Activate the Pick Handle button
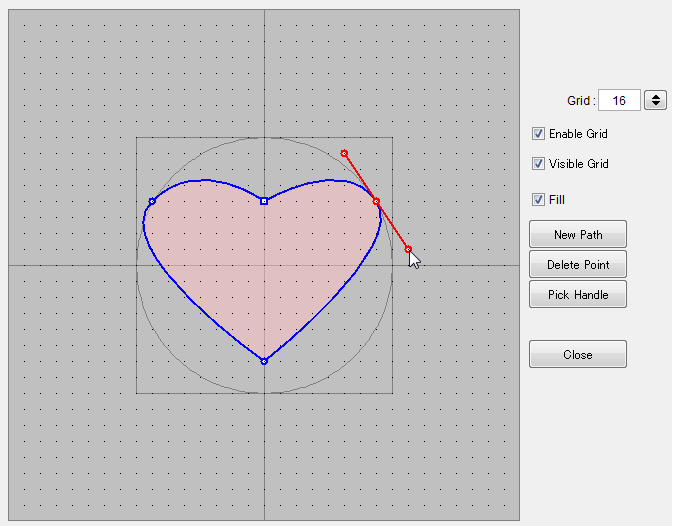The width and height of the screenshot is (673, 526). [577, 295]
